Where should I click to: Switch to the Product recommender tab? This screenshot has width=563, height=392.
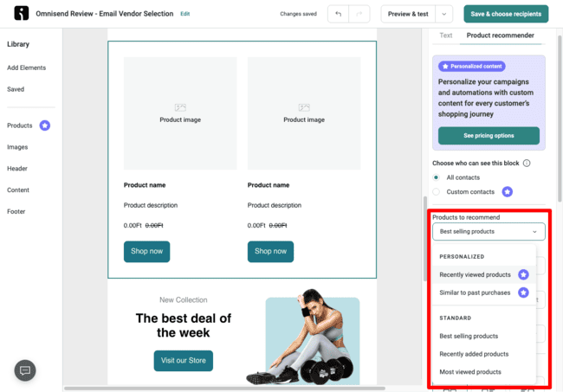[x=500, y=35]
